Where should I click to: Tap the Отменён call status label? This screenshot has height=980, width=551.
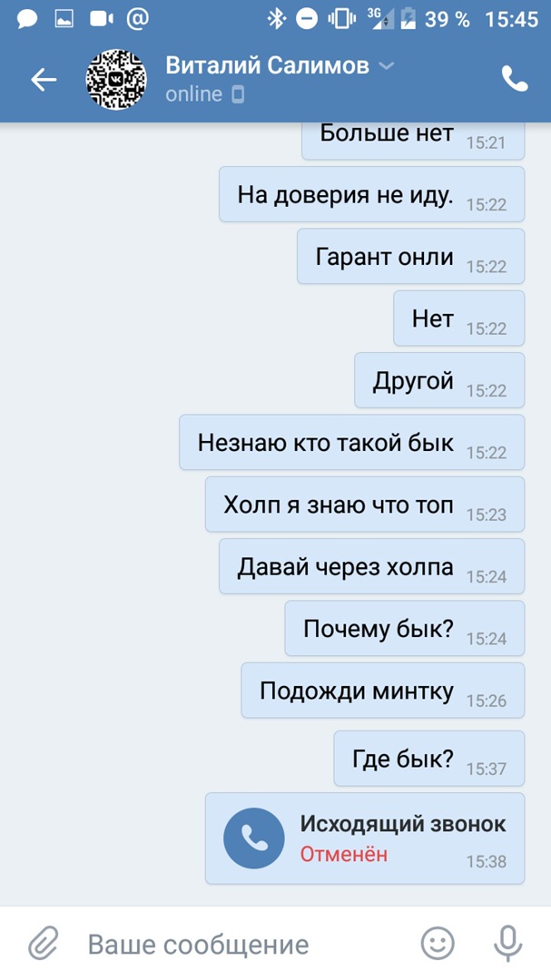click(343, 854)
